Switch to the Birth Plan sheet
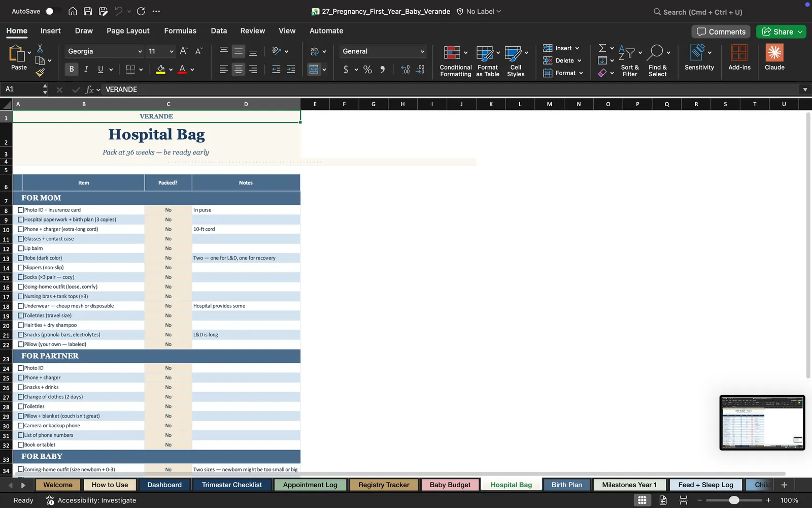Viewport: 812px width, 508px height. [x=566, y=485]
